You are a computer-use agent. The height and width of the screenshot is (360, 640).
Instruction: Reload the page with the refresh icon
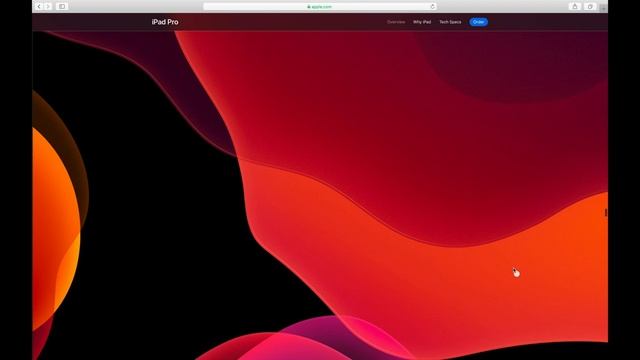(x=433, y=7)
